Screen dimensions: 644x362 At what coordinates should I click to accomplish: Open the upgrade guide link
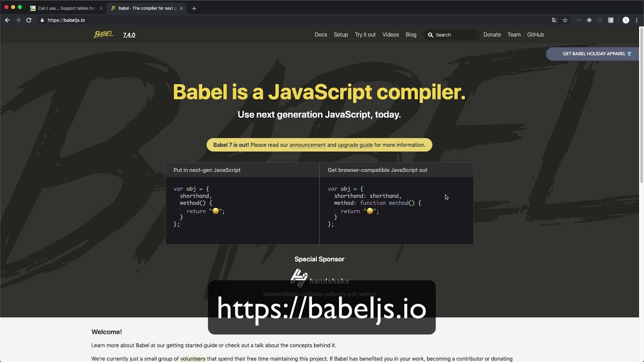coord(355,145)
